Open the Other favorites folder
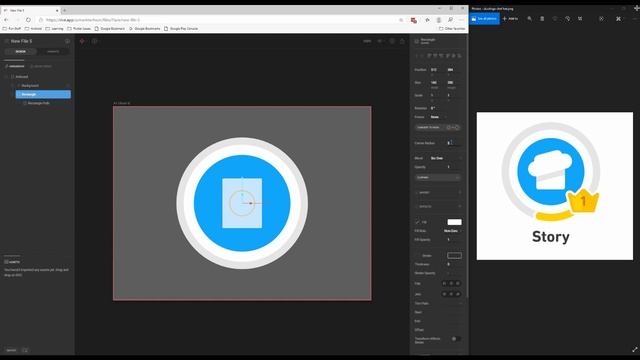Screen dimensions: 640x360 452,29
